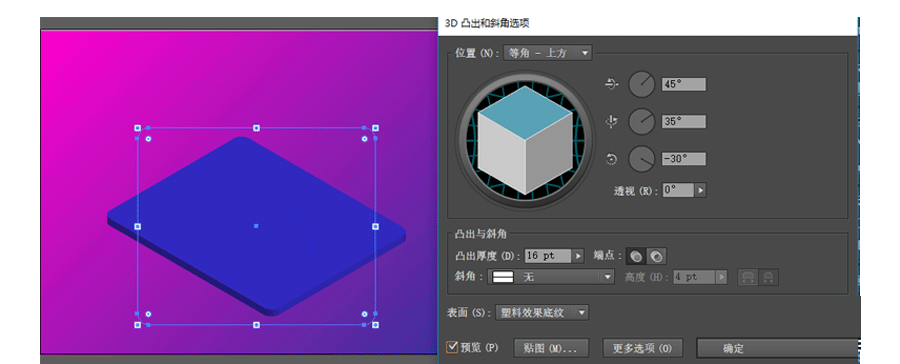Confirm with the 确定 button

pos(778,348)
